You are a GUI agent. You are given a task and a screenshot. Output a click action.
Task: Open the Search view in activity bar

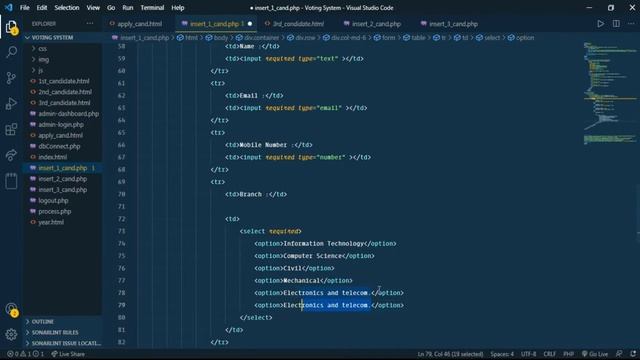coord(11,52)
